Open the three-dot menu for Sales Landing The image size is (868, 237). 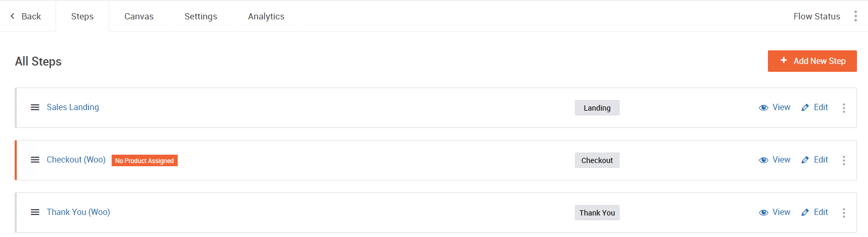point(844,107)
